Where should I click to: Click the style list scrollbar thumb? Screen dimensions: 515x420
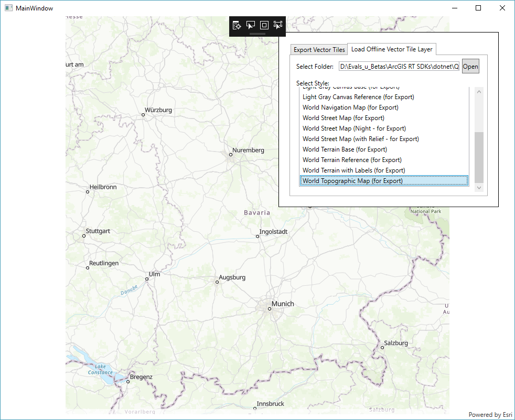click(x=479, y=157)
